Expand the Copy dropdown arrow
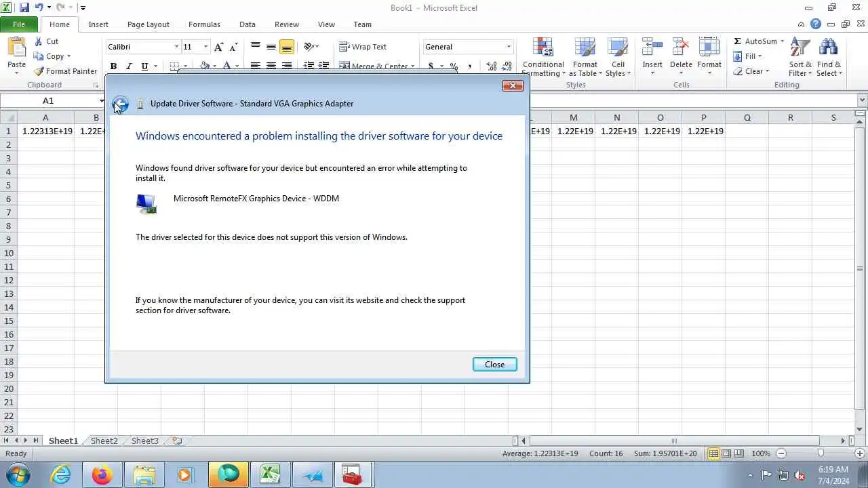Image resolution: width=868 pixels, height=488 pixels. coord(68,56)
